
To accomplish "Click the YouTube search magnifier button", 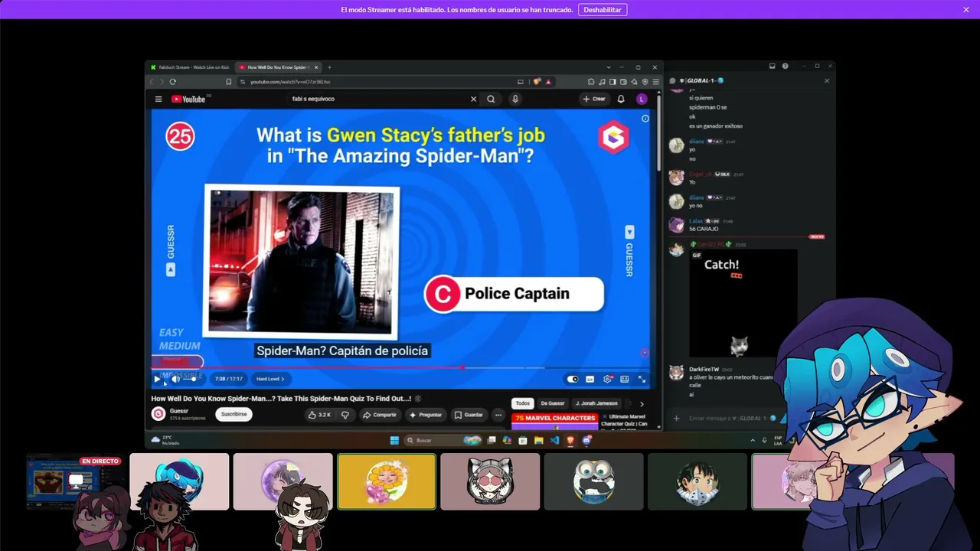I will click(491, 99).
